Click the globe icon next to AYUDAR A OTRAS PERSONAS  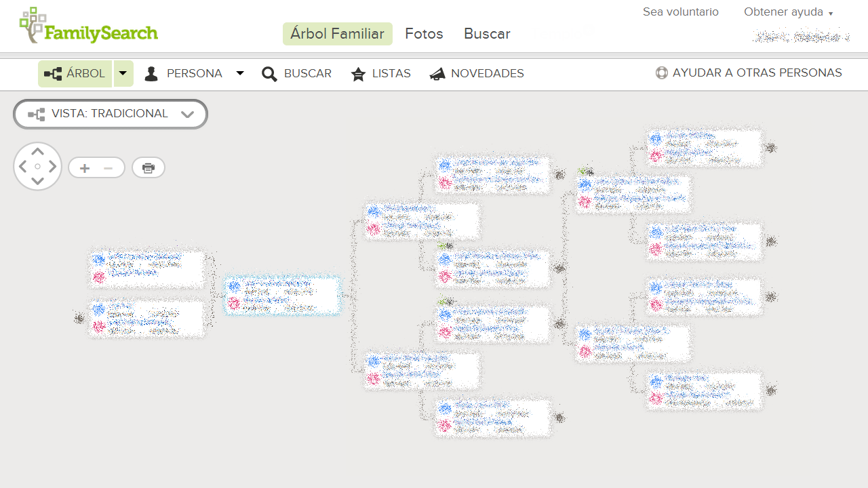pyautogui.click(x=661, y=73)
